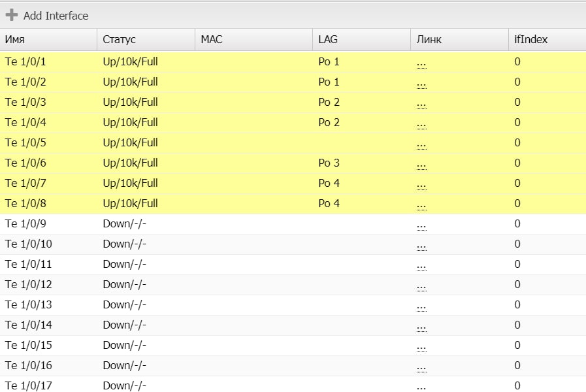Screen dimensions: 586x392
Task: Click ifIndex value 0 of Te 1/0/1
Action: (x=517, y=61)
